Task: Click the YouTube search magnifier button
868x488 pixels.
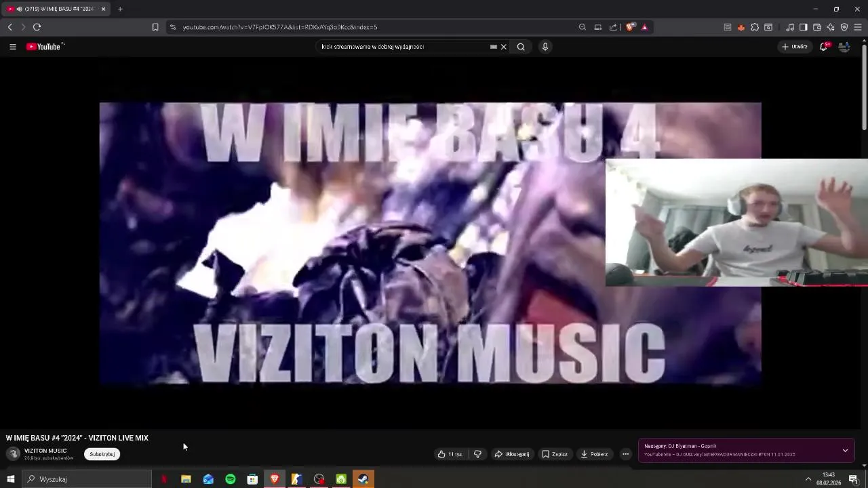Action: [x=521, y=47]
